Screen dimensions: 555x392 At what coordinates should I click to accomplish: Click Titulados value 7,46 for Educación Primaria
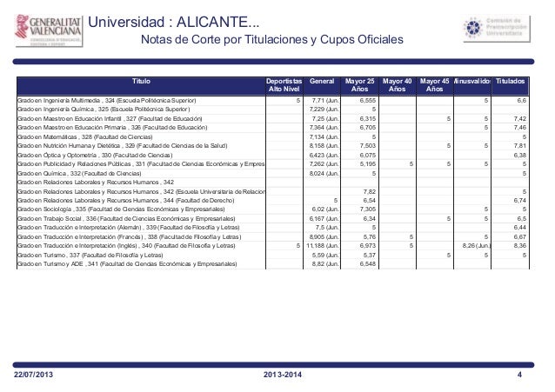[520, 128]
